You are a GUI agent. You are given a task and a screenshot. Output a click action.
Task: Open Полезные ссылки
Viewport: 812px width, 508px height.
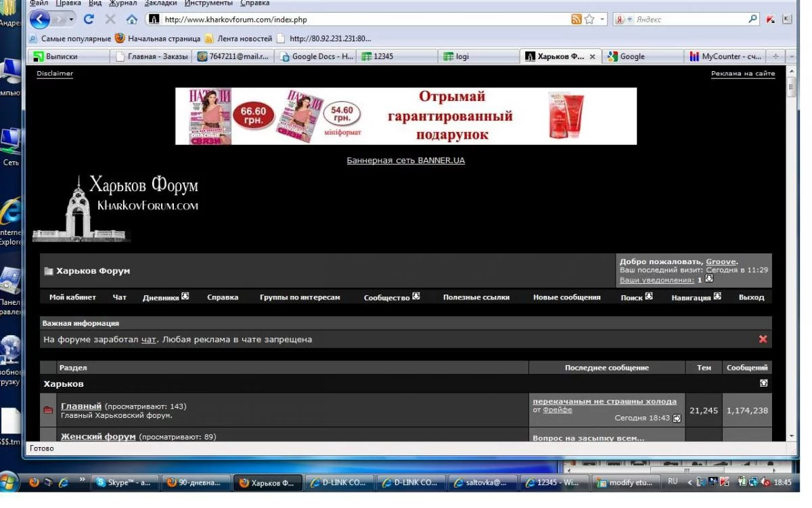[x=476, y=297]
